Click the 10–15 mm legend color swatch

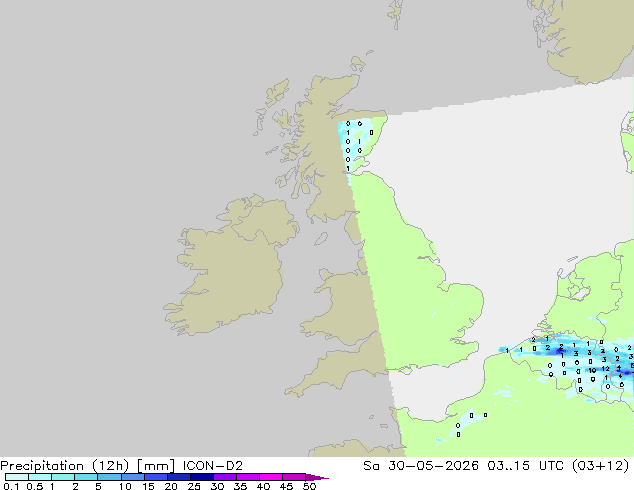(x=133, y=477)
